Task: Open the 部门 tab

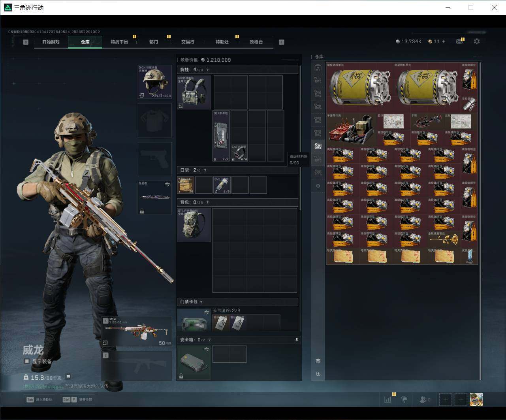Action: [154, 42]
